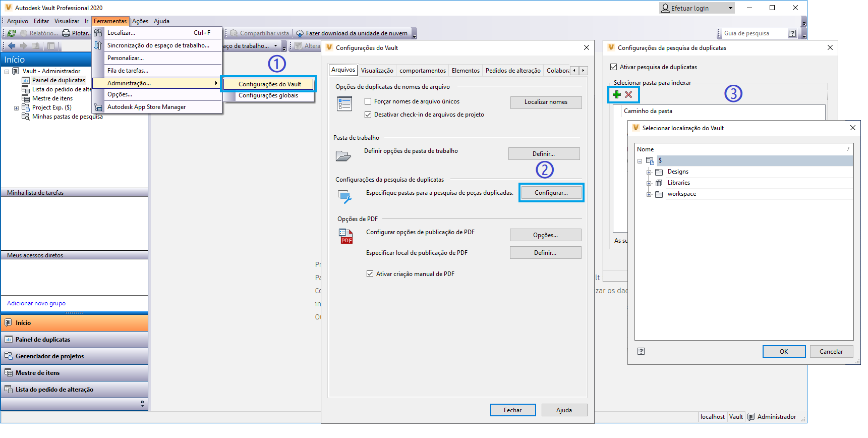Click the Mestre de itens tree icon
The image size is (868, 438).
pos(26,98)
